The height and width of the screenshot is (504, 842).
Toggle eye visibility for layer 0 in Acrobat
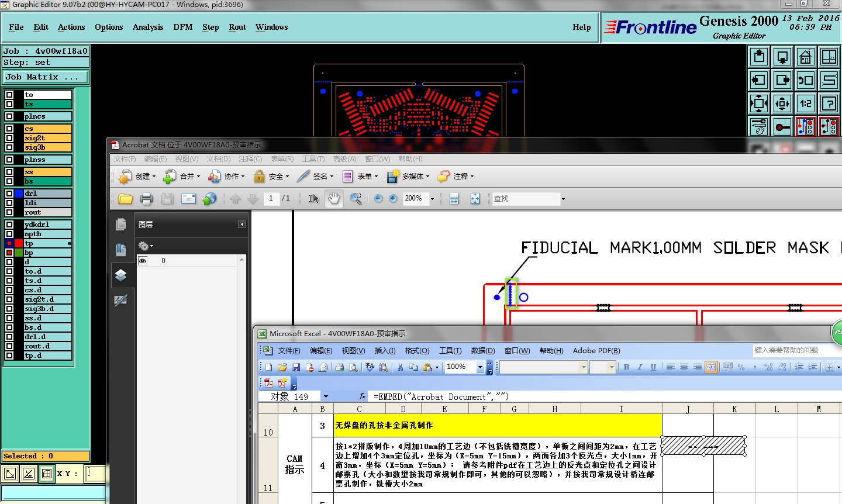(x=143, y=261)
